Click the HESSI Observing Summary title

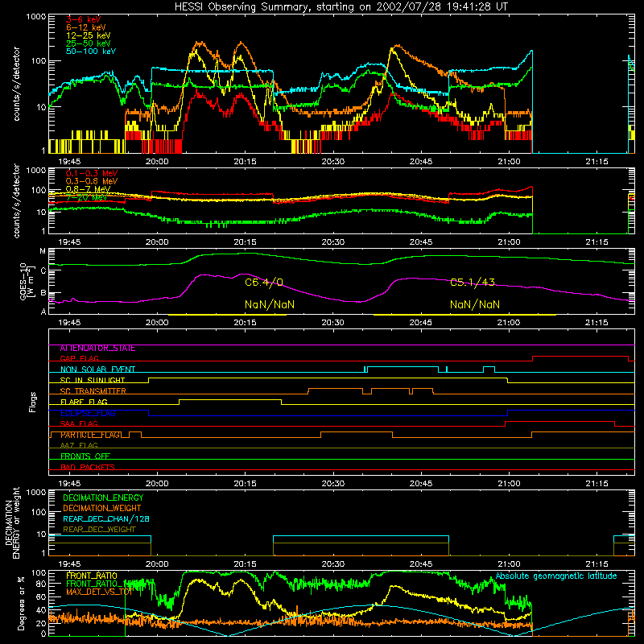click(x=341, y=7)
